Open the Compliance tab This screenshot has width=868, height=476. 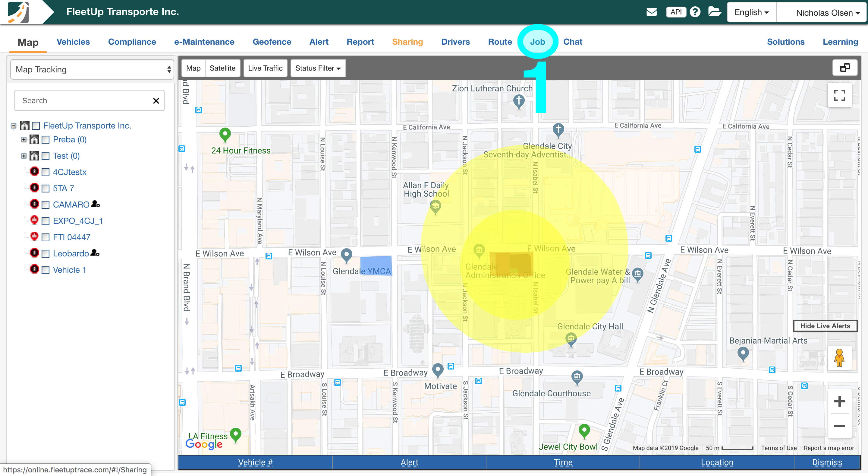coord(132,42)
